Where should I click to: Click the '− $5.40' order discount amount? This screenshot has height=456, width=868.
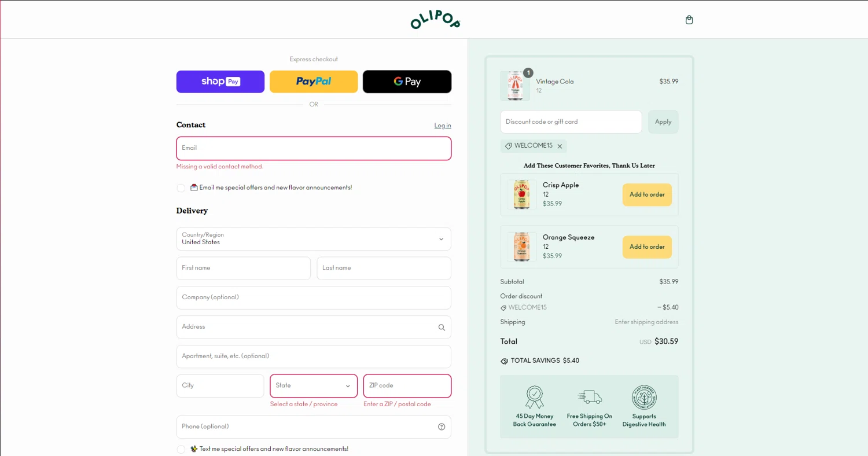pyautogui.click(x=668, y=308)
